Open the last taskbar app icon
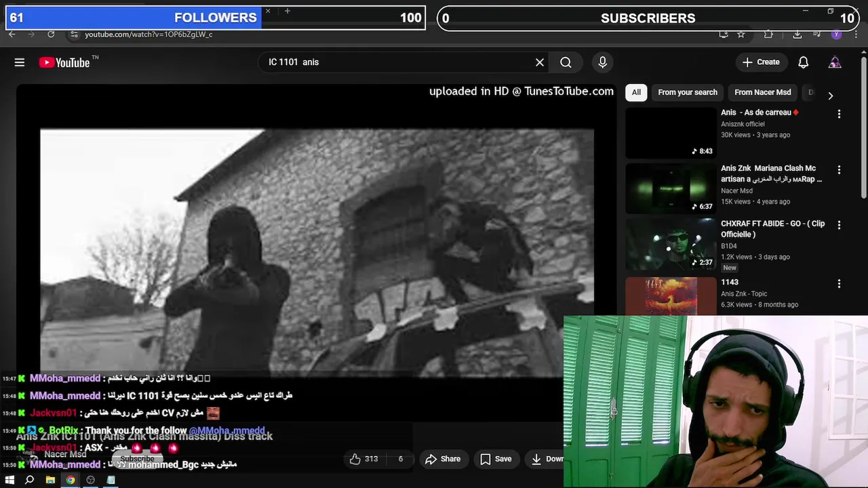The width and height of the screenshot is (868, 488). [111, 480]
